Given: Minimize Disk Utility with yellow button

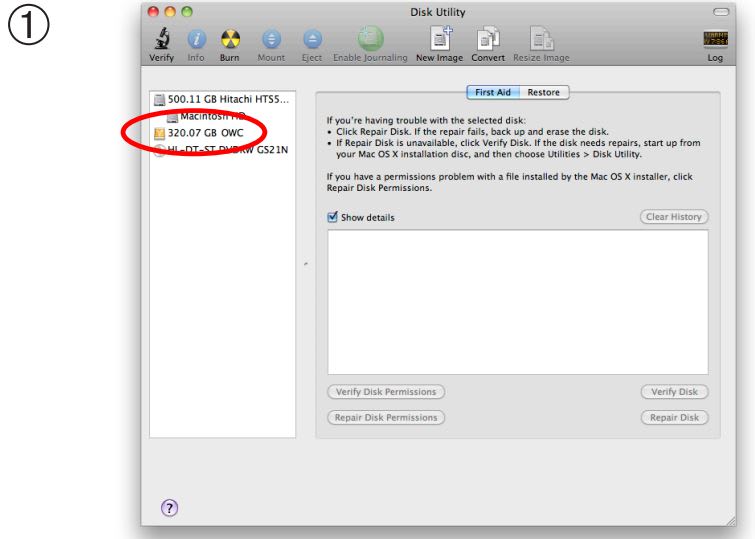Looking at the screenshot, I should (x=170, y=12).
